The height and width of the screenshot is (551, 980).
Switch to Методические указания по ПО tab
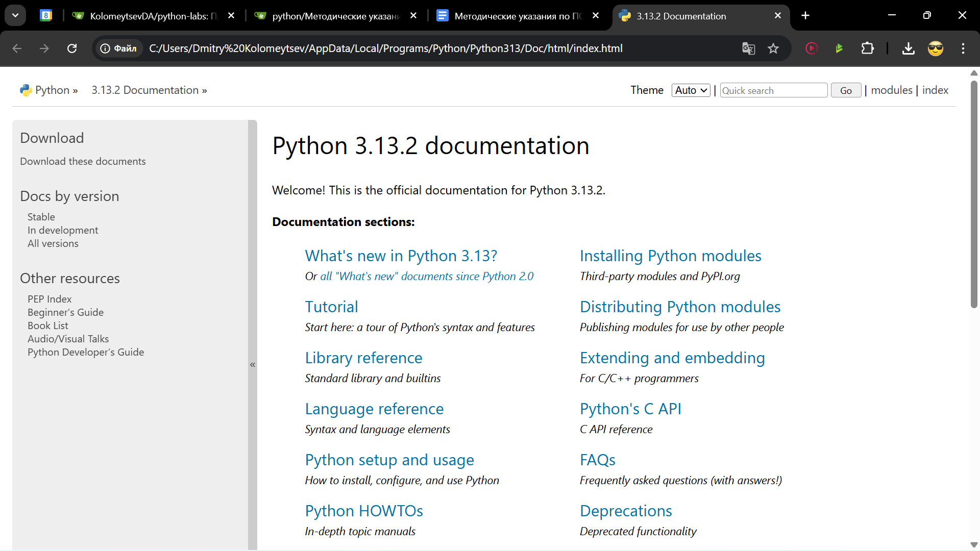(x=518, y=16)
